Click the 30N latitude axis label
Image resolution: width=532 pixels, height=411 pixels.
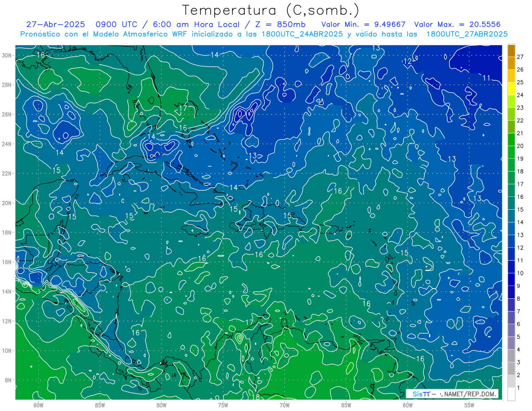tap(8, 55)
